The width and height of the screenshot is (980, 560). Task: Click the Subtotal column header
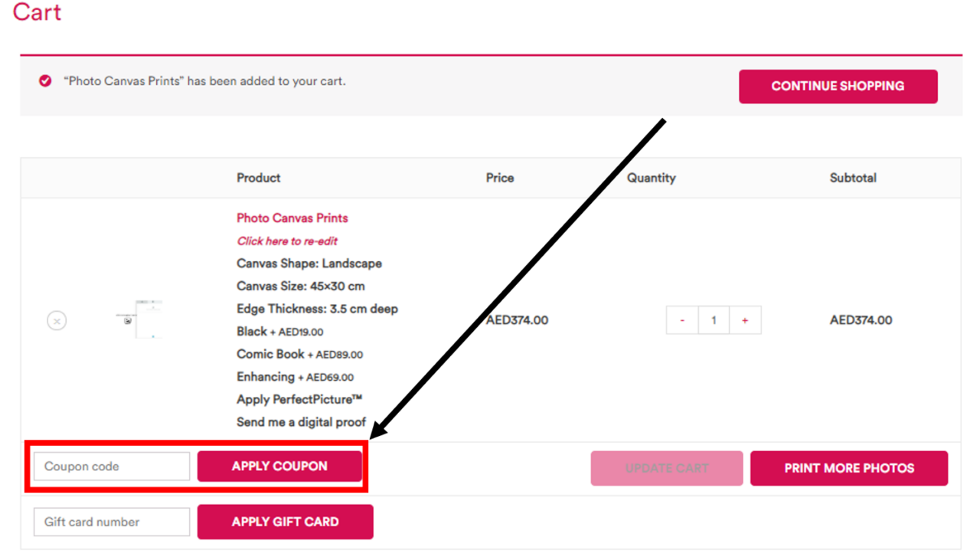pyautogui.click(x=853, y=178)
